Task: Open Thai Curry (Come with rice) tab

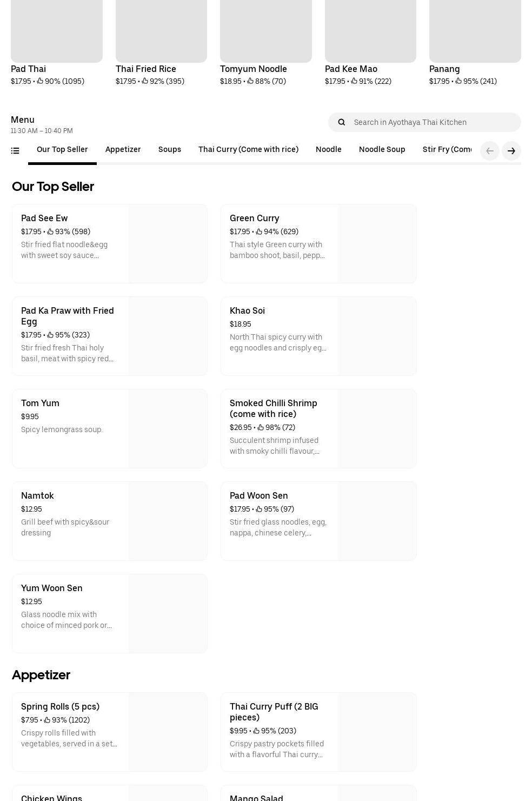Action: [x=248, y=150]
